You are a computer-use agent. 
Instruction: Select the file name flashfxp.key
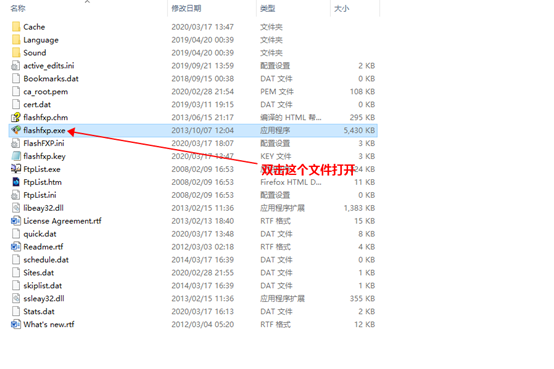click(45, 156)
